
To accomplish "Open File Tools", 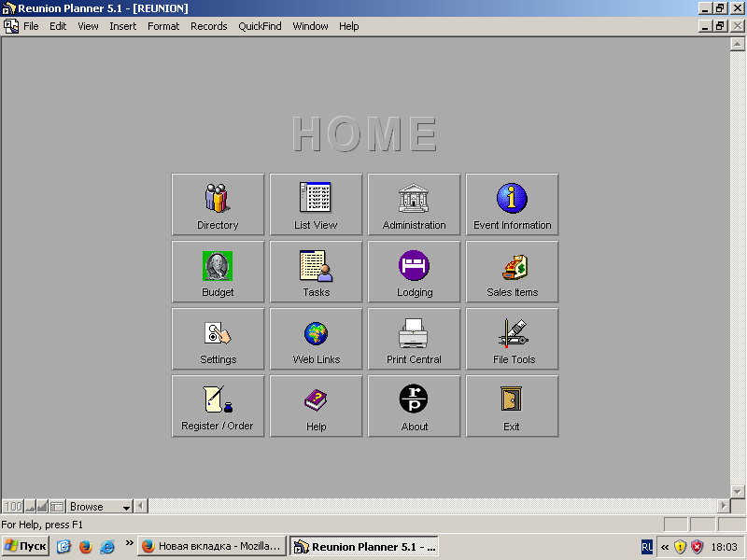I will pyautogui.click(x=512, y=339).
